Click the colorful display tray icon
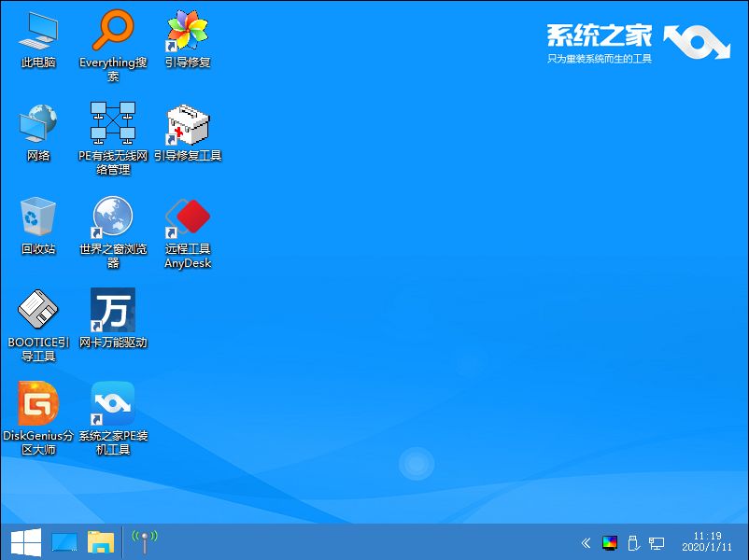The height and width of the screenshot is (560, 749). pyautogui.click(x=610, y=542)
